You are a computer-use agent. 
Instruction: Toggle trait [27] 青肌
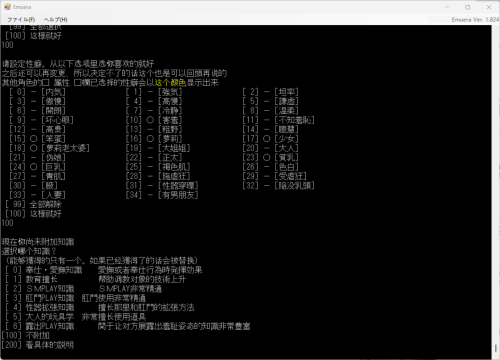tap(37, 176)
